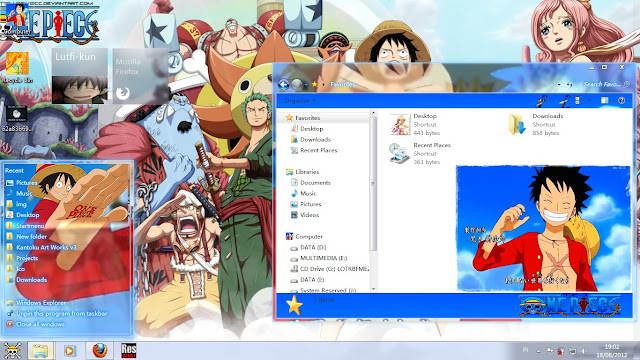Open Kantoku Art Works v3 in jump list

click(46, 247)
